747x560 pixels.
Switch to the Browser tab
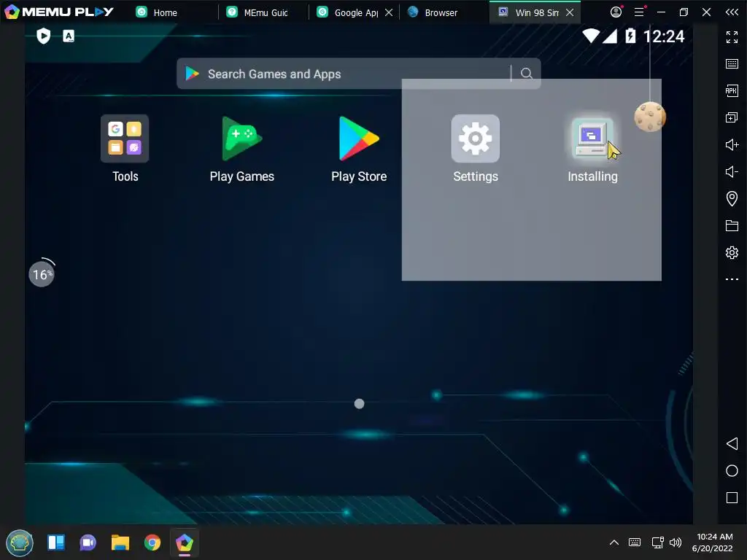pyautogui.click(x=441, y=12)
